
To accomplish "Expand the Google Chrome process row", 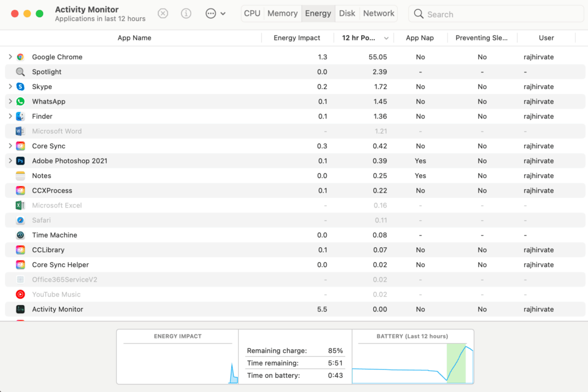I will [10, 57].
